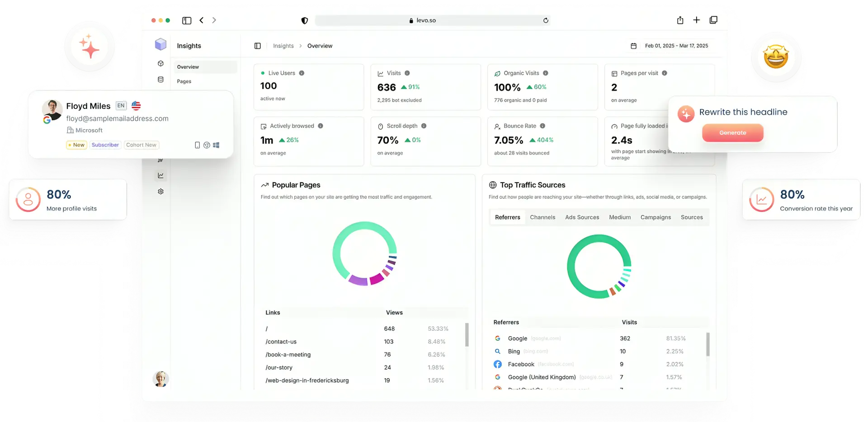Click info icon beside Live Users
This screenshot has width=868, height=422.
point(302,73)
